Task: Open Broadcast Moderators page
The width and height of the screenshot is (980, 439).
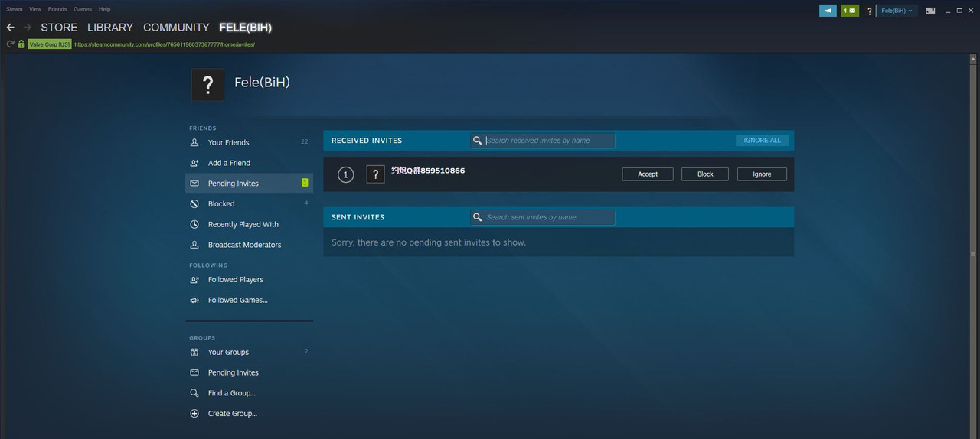Action: point(244,245)
